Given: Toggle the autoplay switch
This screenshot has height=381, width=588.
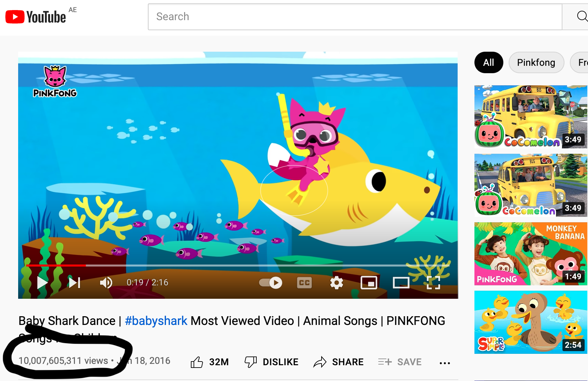Looking at the screenshot, I should click(270, 283).
